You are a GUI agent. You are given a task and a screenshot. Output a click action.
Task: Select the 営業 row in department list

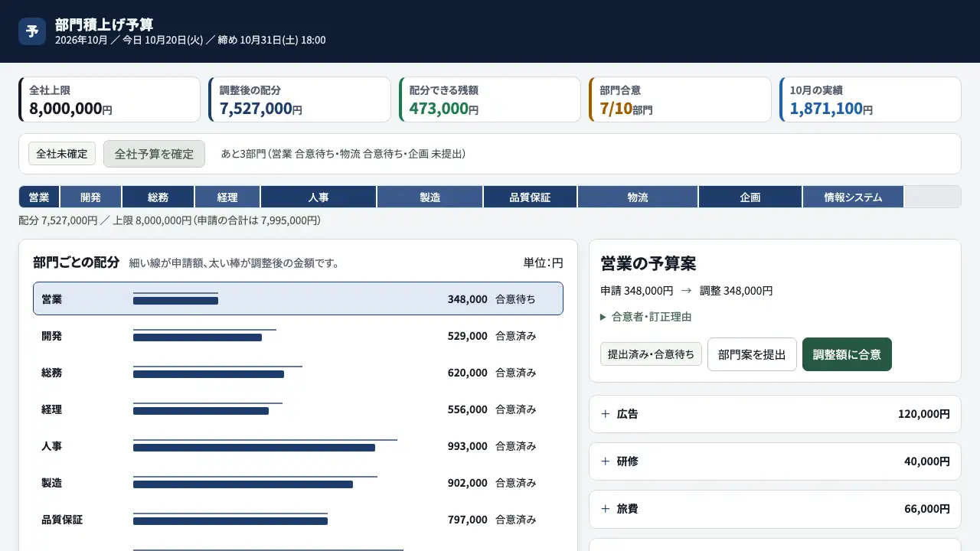(298, 298)
